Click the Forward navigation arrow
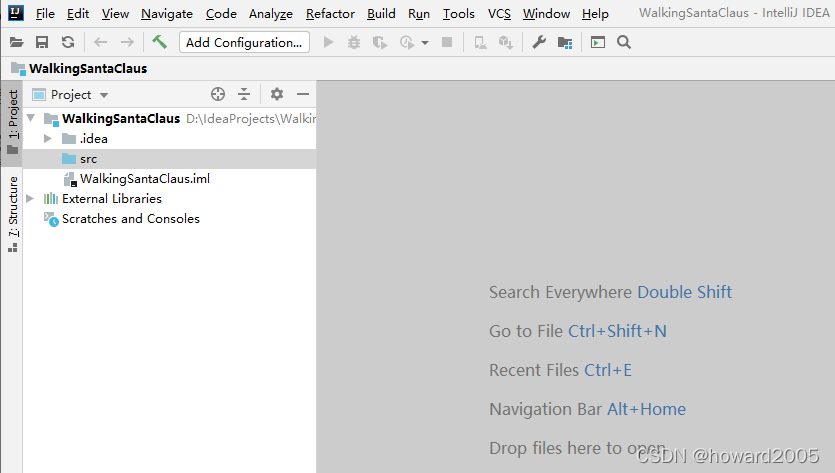This screenshot has height=473, width=835. 127,42
